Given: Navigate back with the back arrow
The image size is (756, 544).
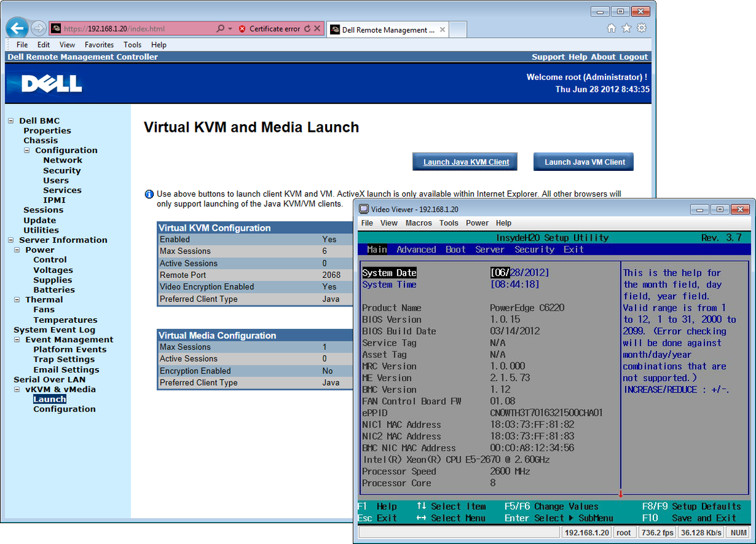Looking at the screenshot, I should pyautogui.click(x=17, y=27).
